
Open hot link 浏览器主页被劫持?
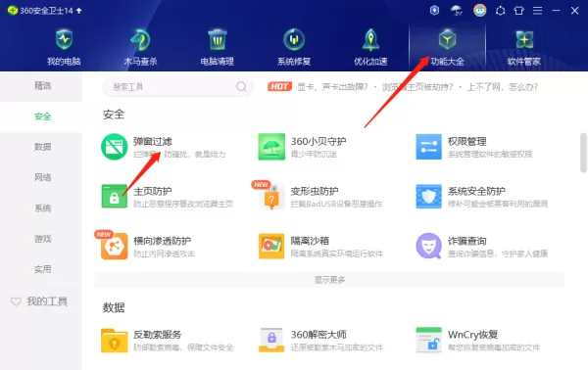click(x=417, y=87)
